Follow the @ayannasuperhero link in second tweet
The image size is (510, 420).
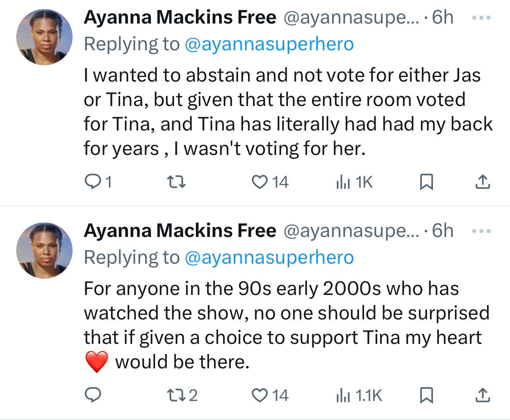(x=269, y=258)
